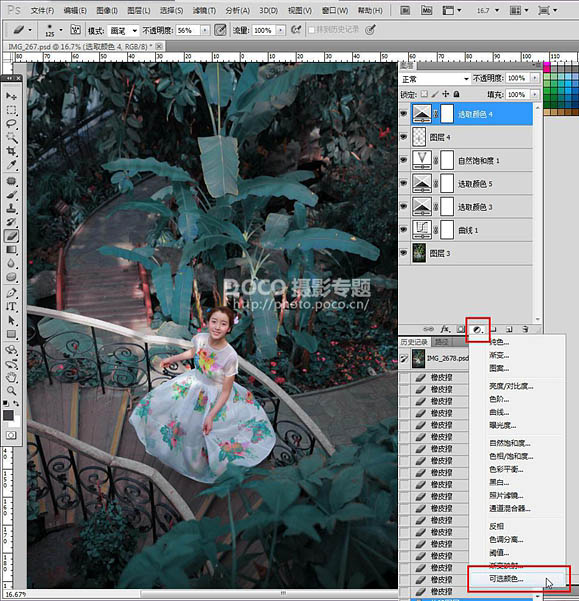
Task: Delete layer using trash icon
Action: pos(525,329)
